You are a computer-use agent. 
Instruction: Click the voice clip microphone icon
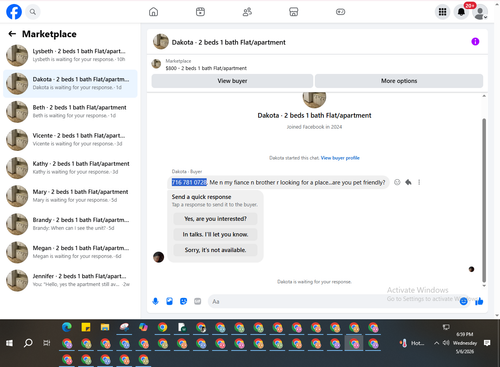click(155, 302)
